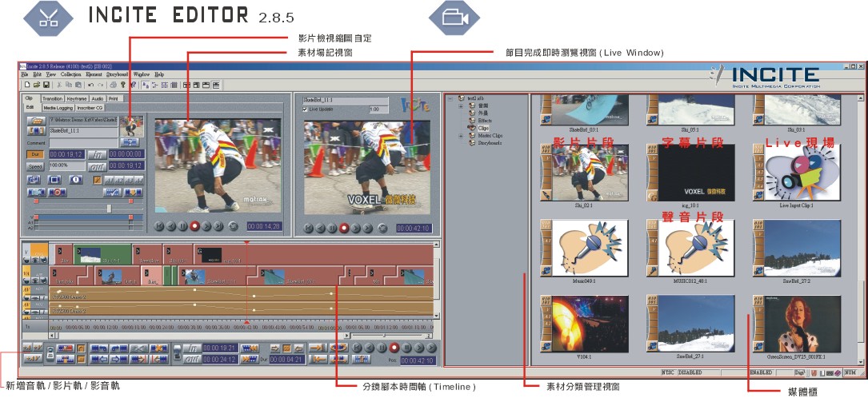Click the Cut scissors toolbar icon
868x402 pixels.
point(59,85)
